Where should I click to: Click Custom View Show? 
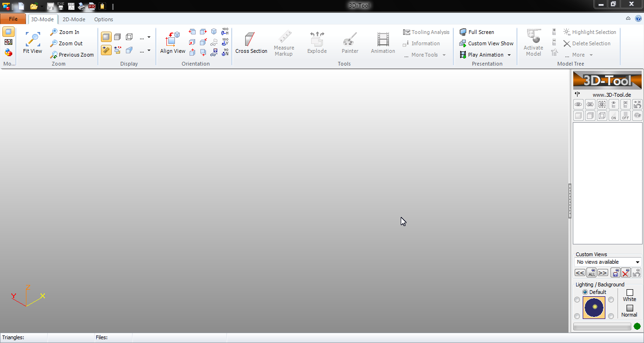pyautogui.click(x=486, y=43)
